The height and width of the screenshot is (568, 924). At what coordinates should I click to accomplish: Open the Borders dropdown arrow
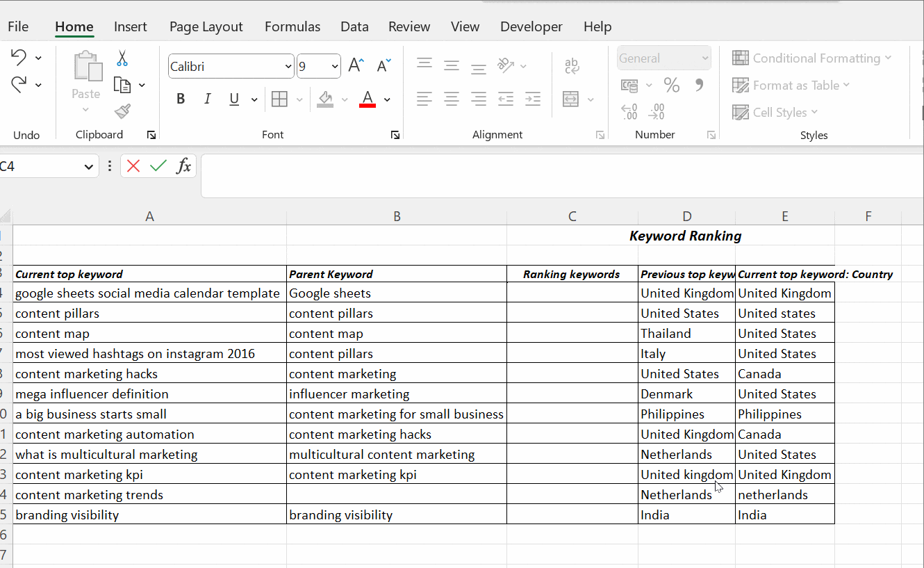[299, 99]
